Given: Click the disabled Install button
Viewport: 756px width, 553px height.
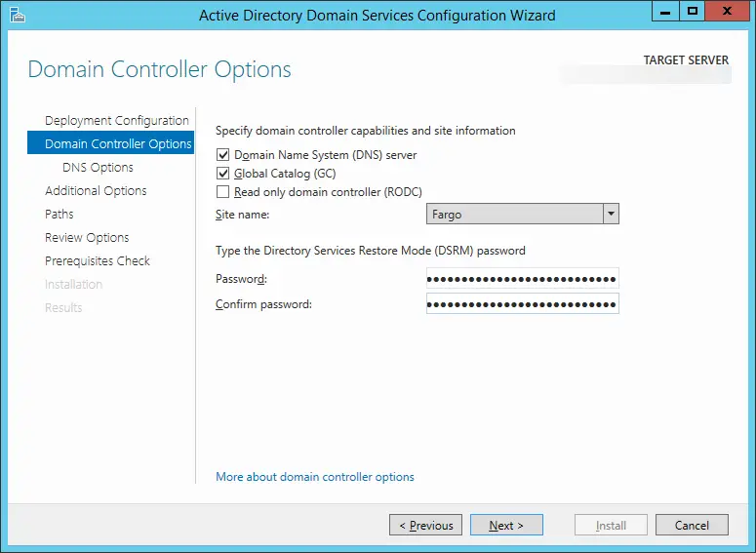Looking at the screenshot, I should pos(611,525).
